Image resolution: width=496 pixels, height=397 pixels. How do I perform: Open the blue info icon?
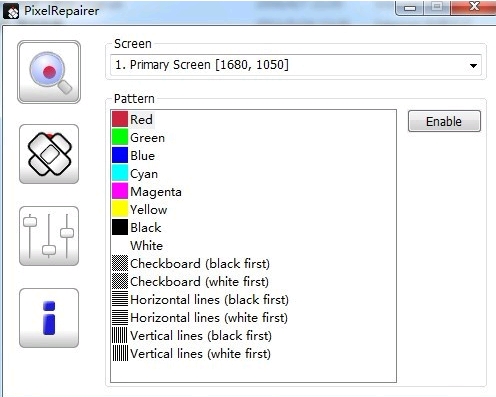(x=49, y=318)
